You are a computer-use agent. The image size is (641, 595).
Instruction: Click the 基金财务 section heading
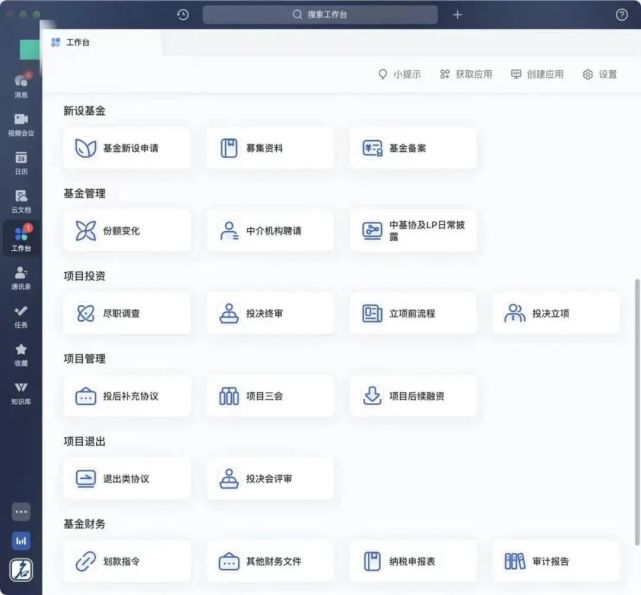(84, 524)
